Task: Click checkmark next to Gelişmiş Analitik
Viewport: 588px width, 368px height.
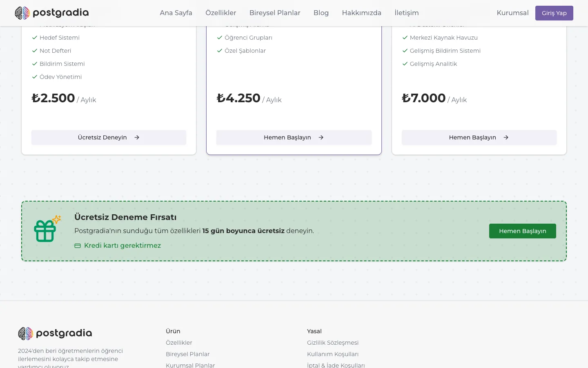Action: (405, 64)
